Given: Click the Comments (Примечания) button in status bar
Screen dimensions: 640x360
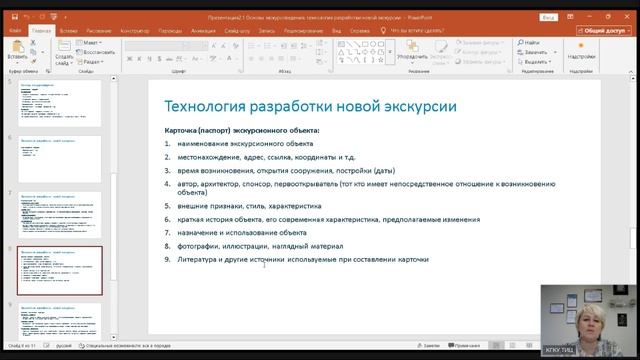Looking at the screenshot, I should coord(464,346).
